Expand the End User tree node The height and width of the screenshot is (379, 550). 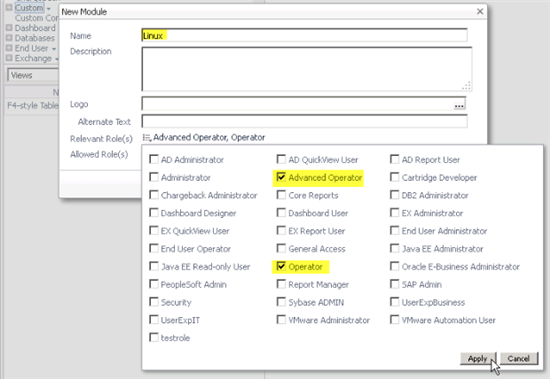[x=9, y=48]
